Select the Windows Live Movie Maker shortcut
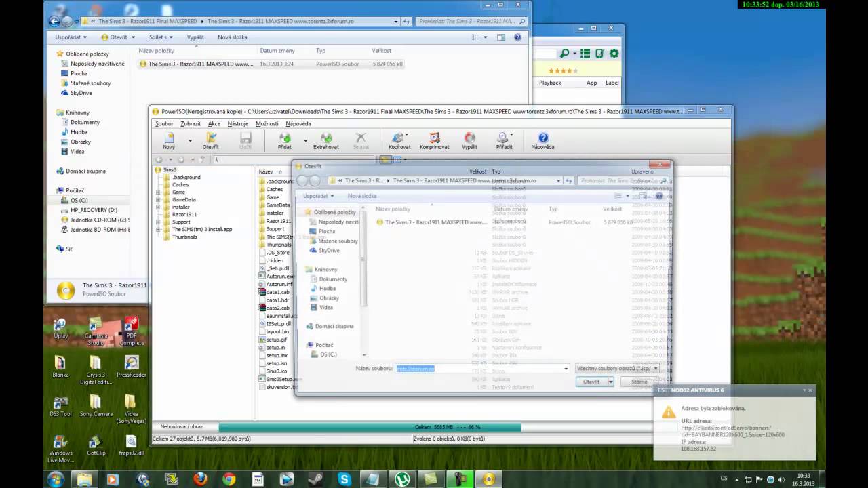 [x=60, y=448]
